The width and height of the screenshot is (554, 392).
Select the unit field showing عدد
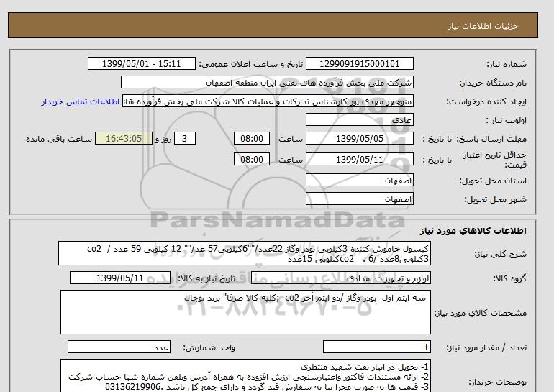point(119,347)
